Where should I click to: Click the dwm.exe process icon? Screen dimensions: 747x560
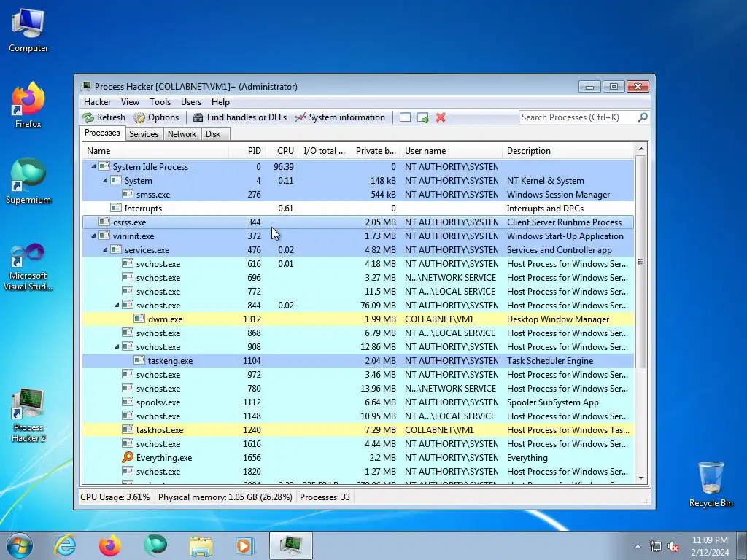139,319
